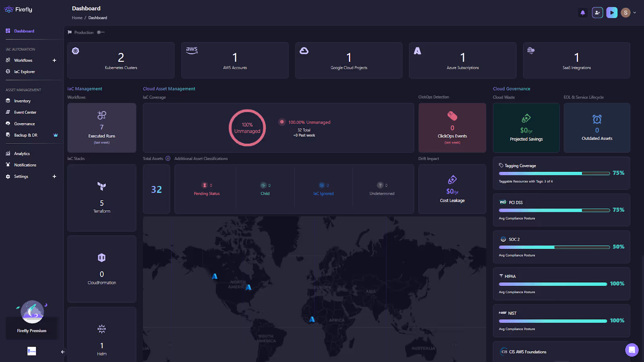Click Tagging Coverage progress bar
Screen dimensions: 644x362
(x=554, y=173)
